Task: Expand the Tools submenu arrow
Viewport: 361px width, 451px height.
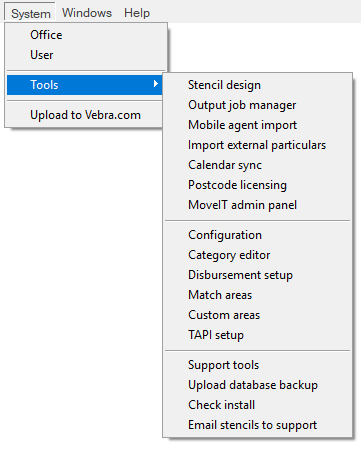Action: 155,84
